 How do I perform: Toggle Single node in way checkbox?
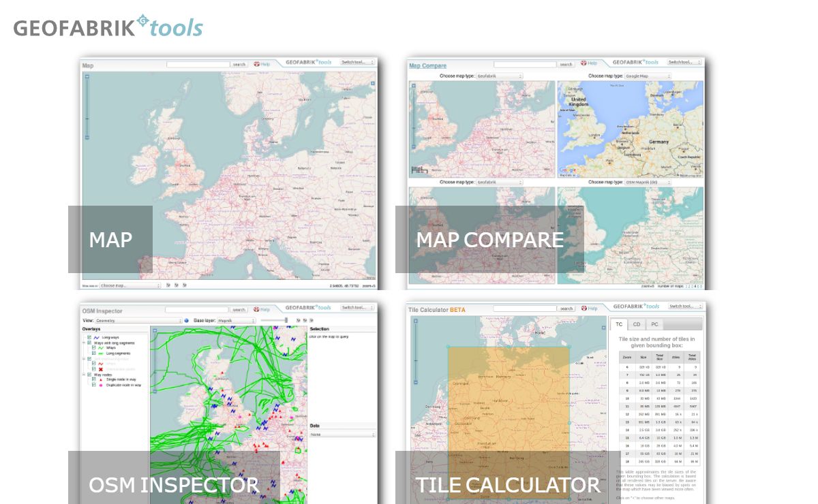click(x=94, y=379)
